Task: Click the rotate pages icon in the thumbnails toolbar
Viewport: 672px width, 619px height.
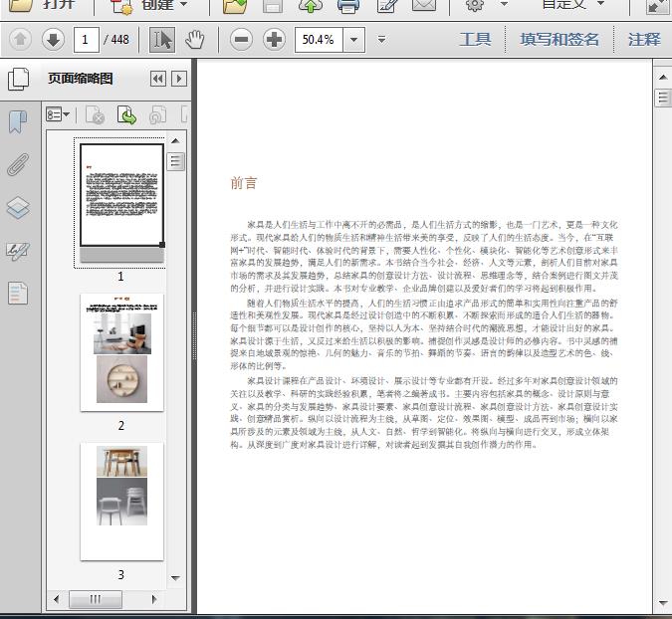Action: point(158,115)
